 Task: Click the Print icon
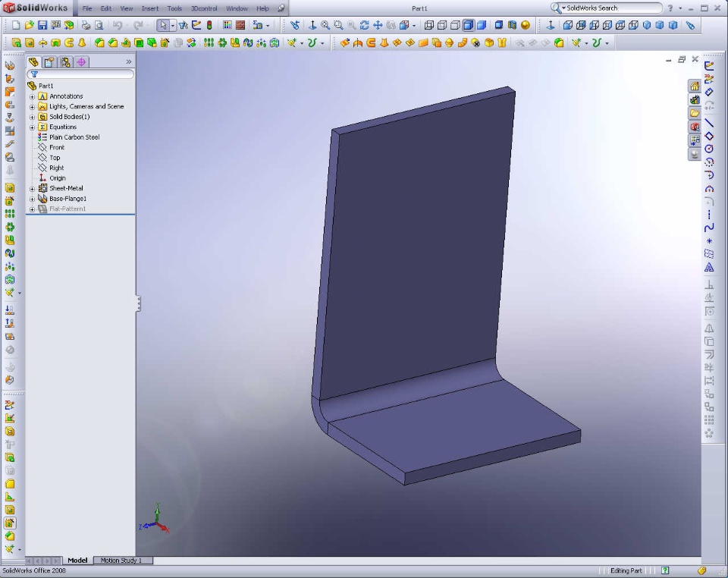pyautogui.click(x=86, y=25)
